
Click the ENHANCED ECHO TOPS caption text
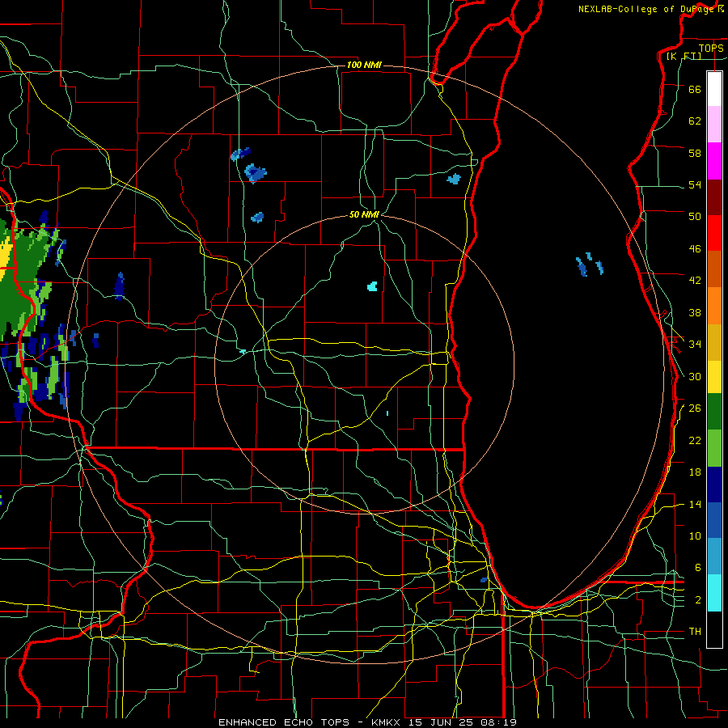pos(283,722)
